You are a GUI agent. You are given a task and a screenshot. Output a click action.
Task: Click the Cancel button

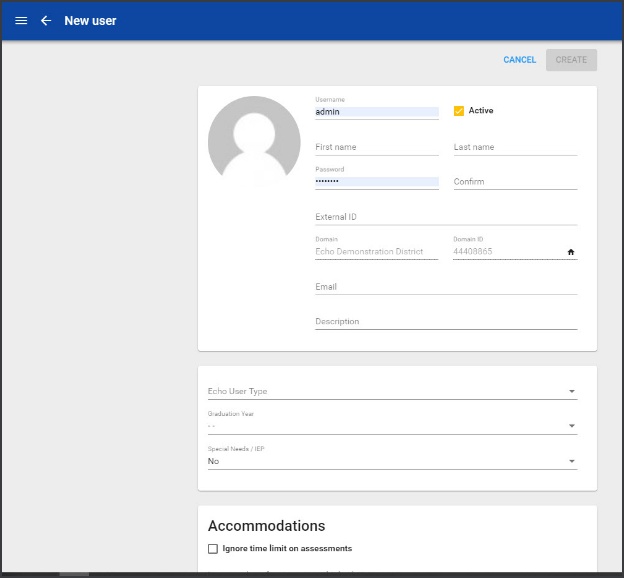pos(519,60)
